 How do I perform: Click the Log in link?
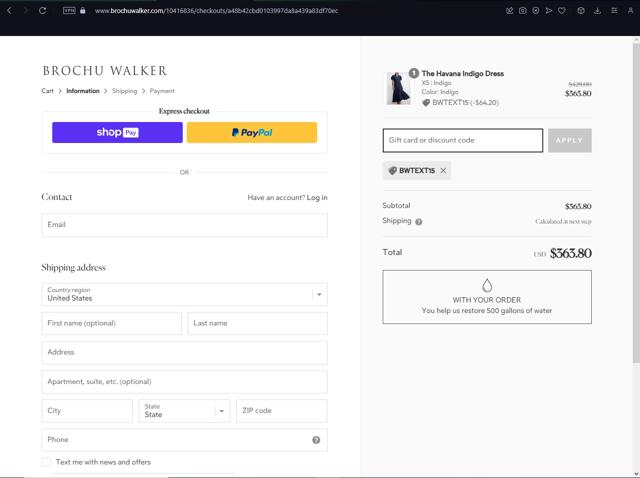click(x=317, y=198)
